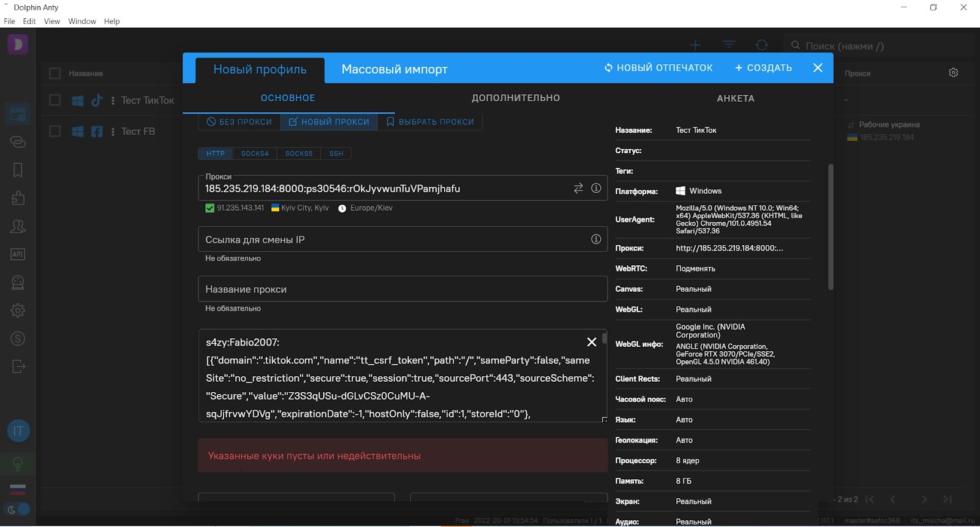Select ВЫБРАТЬ ПРОКСИ option

(430, 122)
